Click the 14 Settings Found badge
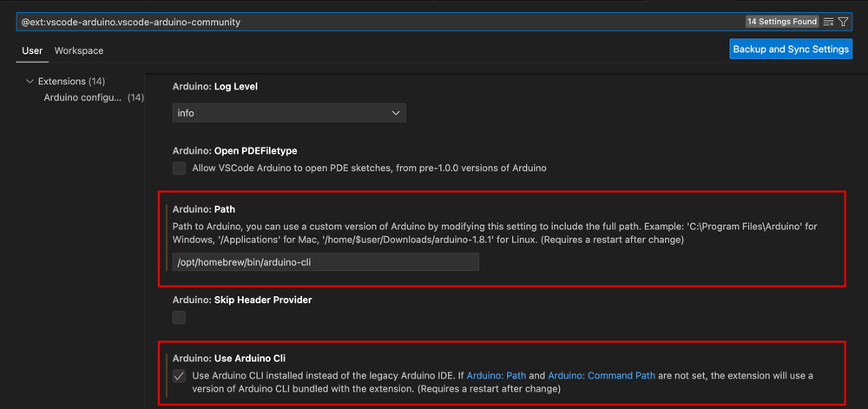The width and height of the screenshot is (868, 409). pyautogui.click(x=781, y=22)
